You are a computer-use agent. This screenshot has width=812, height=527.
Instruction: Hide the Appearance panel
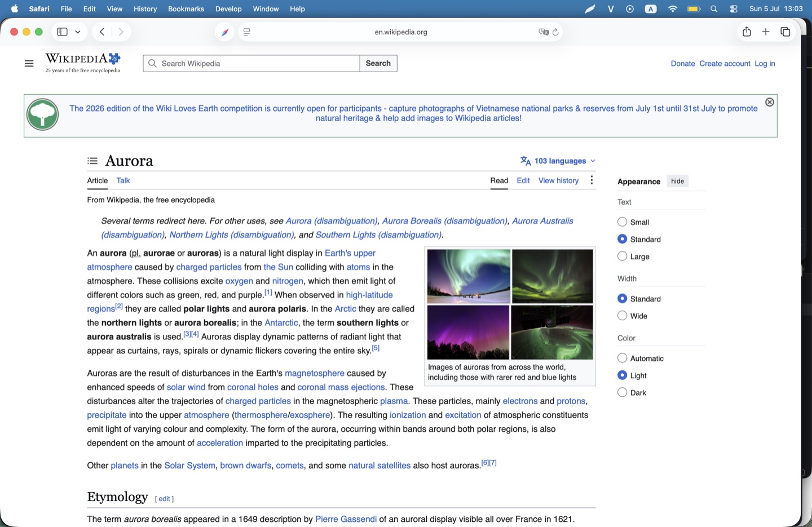[677, 181]
